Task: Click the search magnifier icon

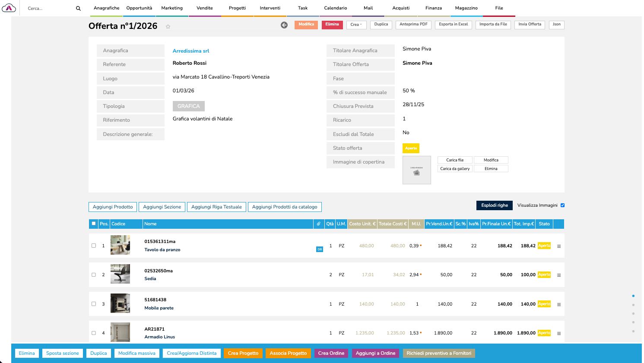Action: click(x=78, y=8)
